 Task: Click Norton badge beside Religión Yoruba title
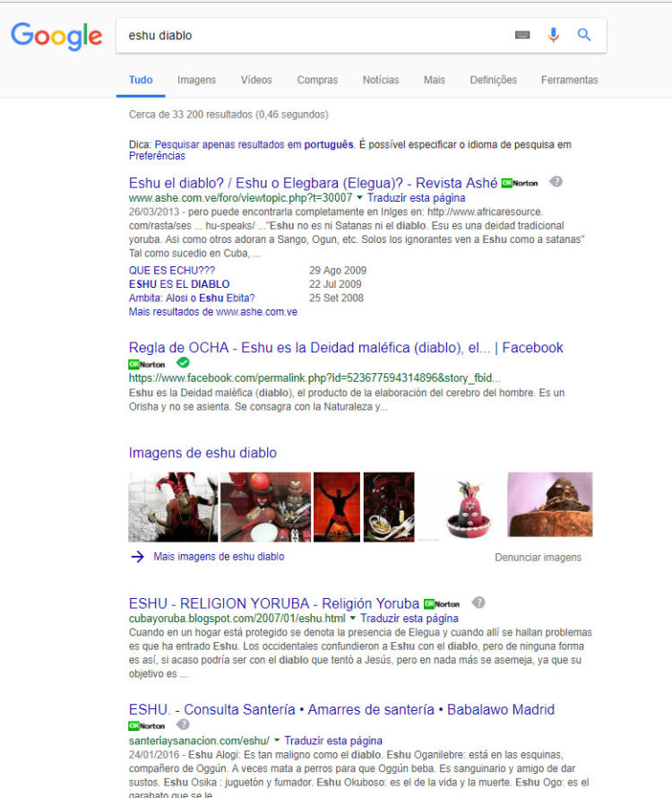(442, 603)
